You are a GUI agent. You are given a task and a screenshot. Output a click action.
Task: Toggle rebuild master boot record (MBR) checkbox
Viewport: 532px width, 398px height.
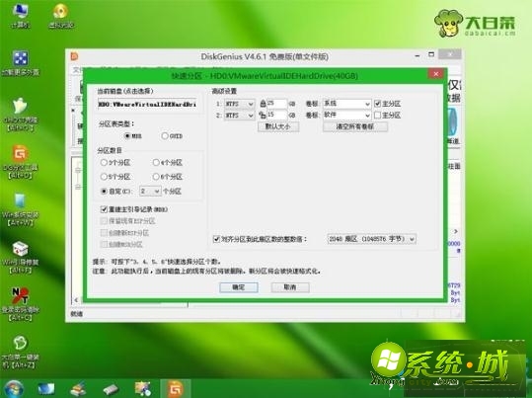pyautogui.click(x=104, y=209)
